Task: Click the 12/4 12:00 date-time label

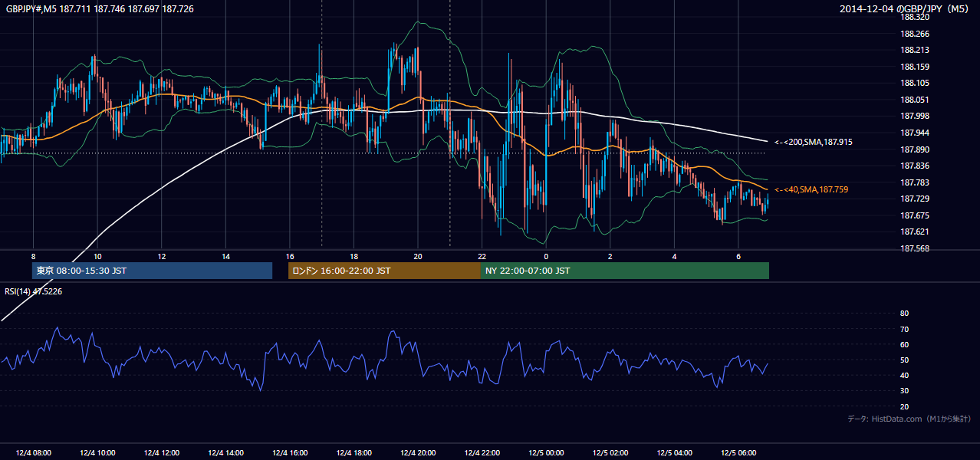Action: pyautogui.click(x=162, y=453)
